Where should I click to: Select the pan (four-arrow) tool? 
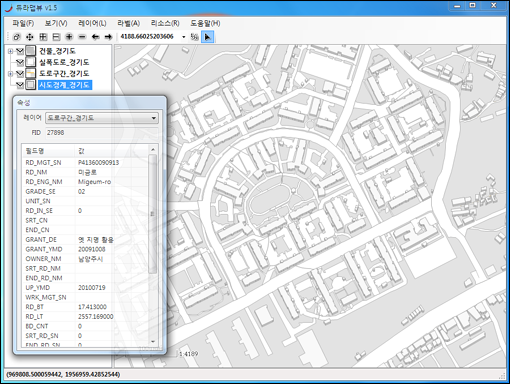pyautogui.click(x=30, y=37)
